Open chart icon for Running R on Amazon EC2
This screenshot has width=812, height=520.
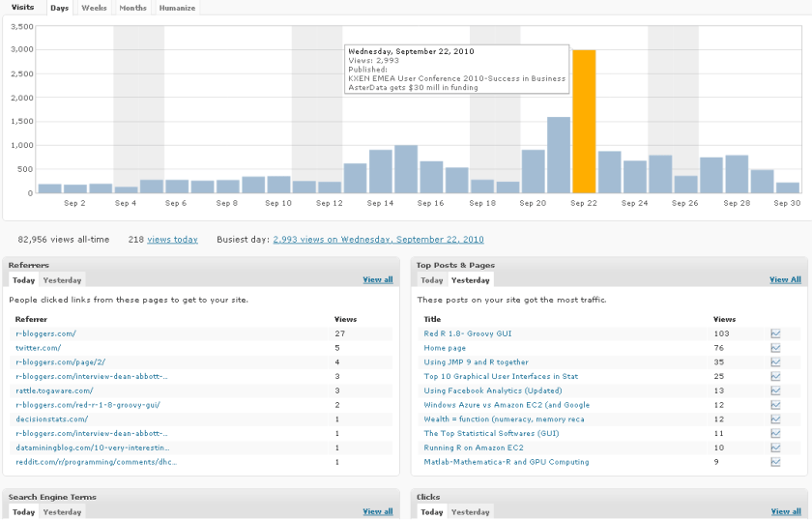pyautogui.click(x=775, y=448)
